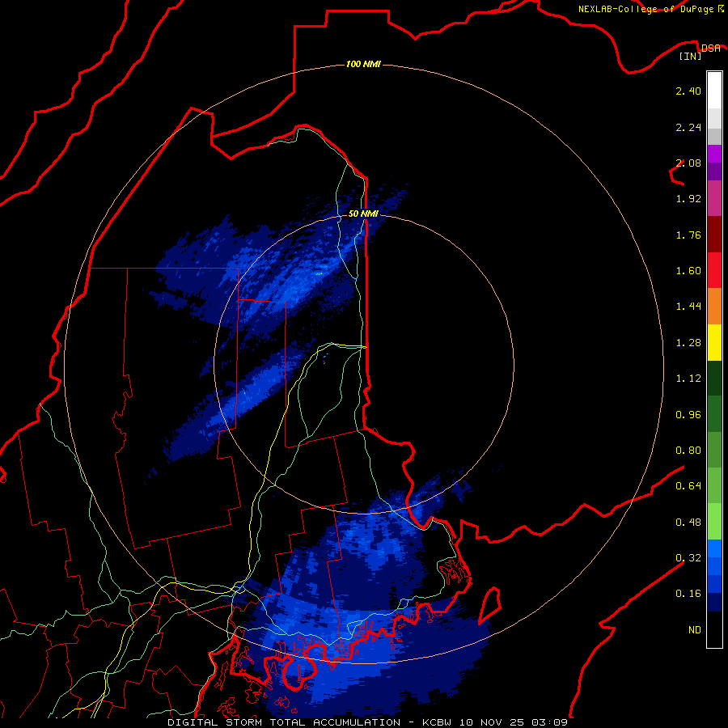Pick the darkest green swatch near 1.12
Viewport: 728px width, 728px height.
714,379
